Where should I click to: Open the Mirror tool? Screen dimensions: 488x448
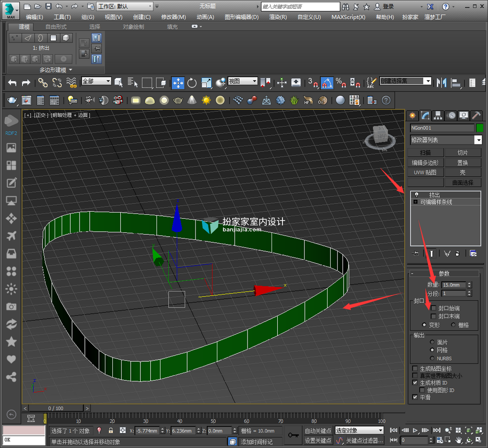pyautogui.click(x=441, y=83)
